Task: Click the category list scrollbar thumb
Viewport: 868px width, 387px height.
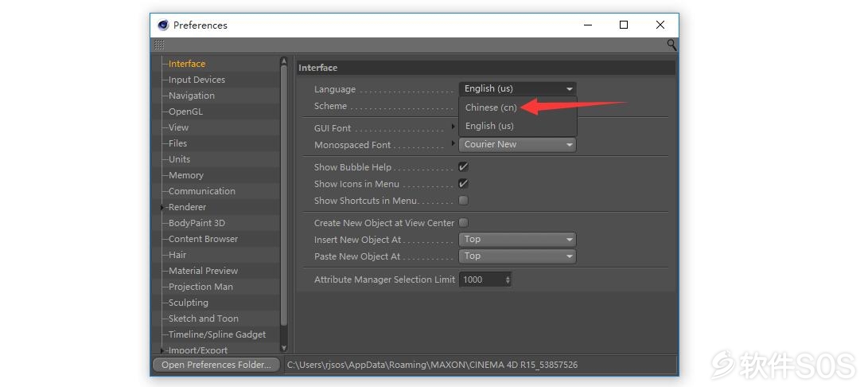Action: pyautogui.click(x=284, y=195)
